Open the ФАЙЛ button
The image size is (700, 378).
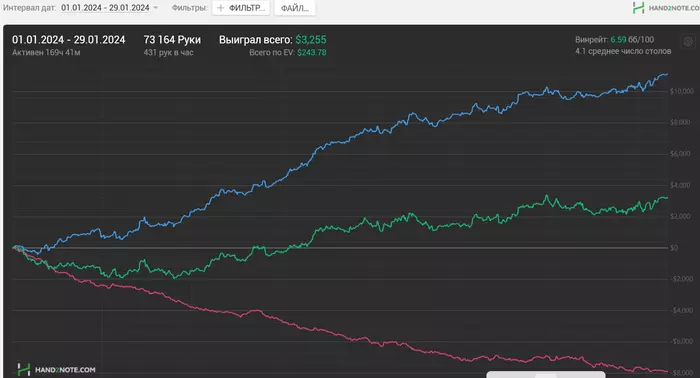point(295,8)
